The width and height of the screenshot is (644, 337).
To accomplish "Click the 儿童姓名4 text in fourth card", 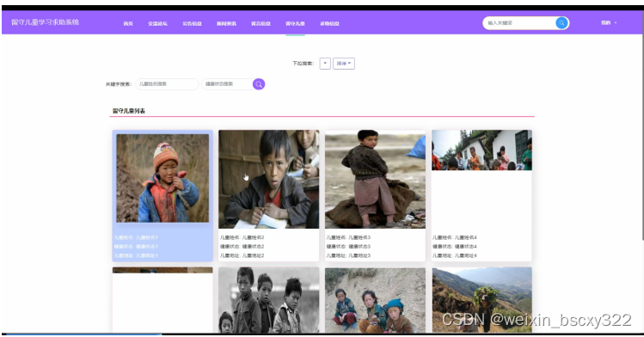I will click(x=465, y=237).
